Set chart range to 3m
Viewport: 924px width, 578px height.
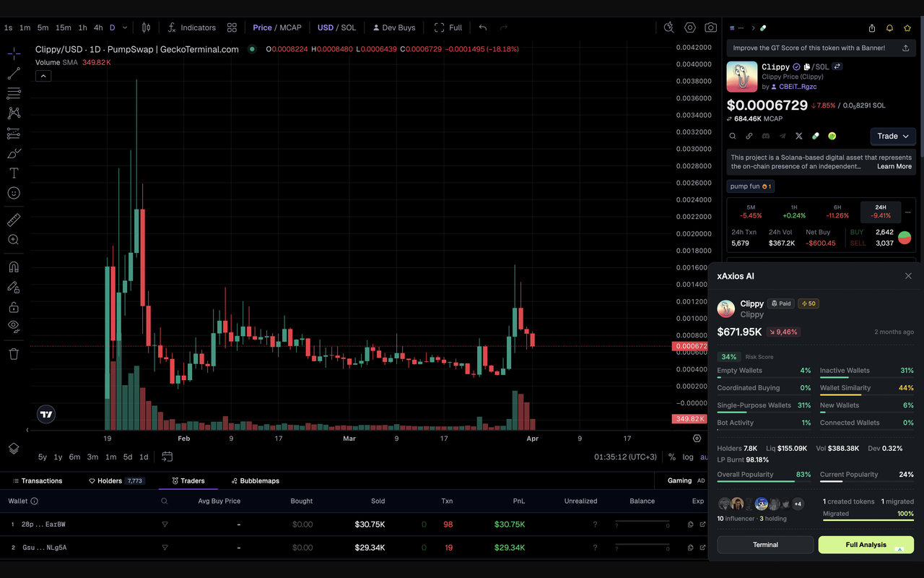pyautogui.click(x=92, y=457)
